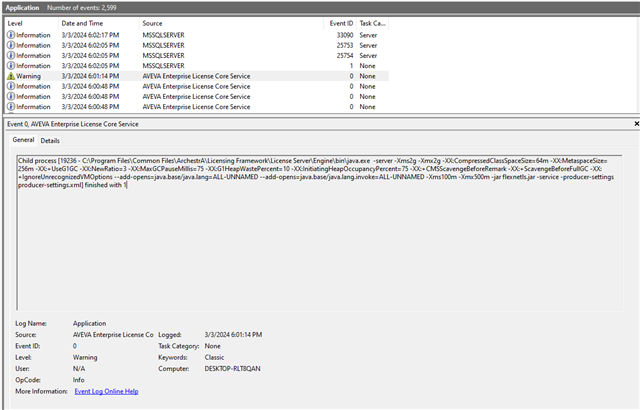Image resolution: width=640 pixels, height=410 pixels.
Task: Select the '3/3/2024 6:01:14 PM' cell in the event list
Action: [x=91, y=76]
